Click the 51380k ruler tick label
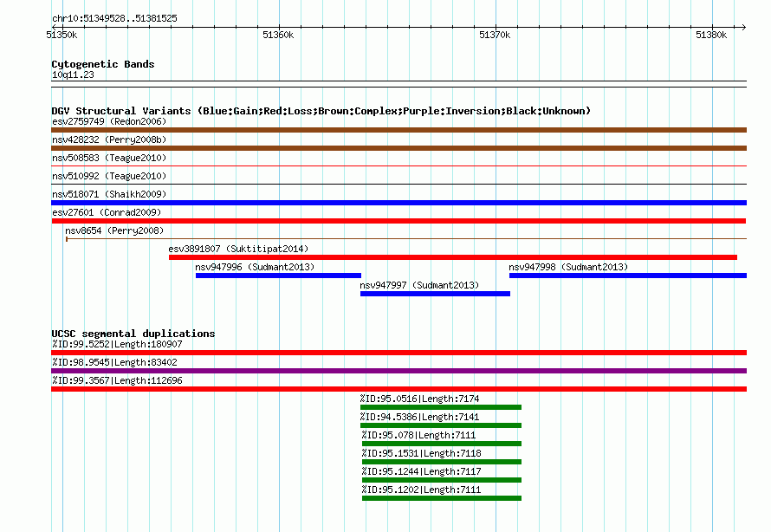 tap(711, 35)
